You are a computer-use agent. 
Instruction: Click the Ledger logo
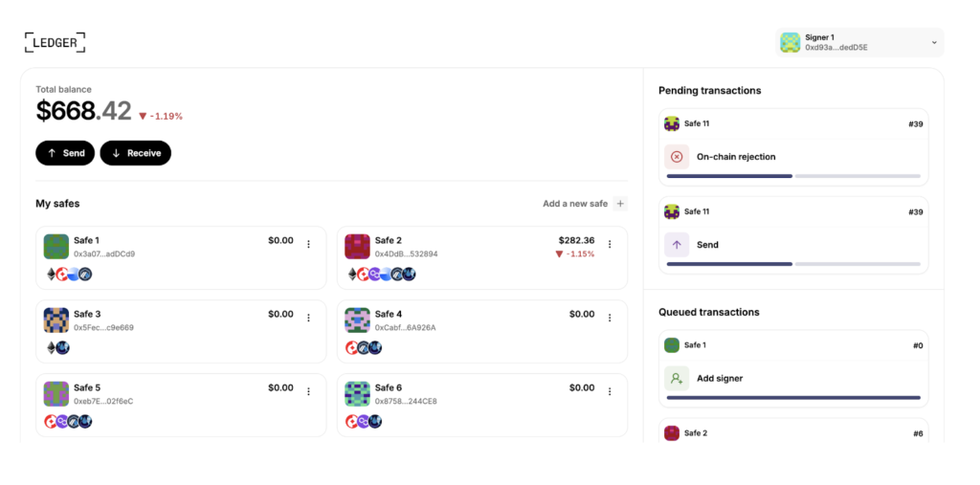55,42
